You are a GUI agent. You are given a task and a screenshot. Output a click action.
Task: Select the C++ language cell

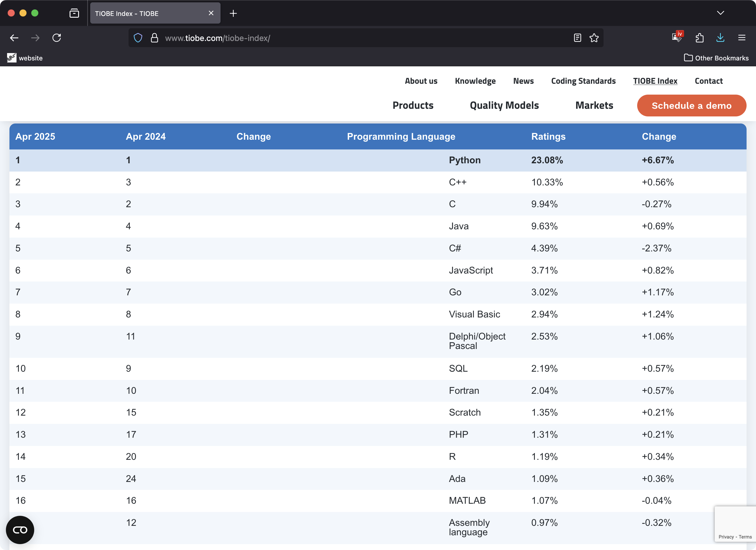point(458,182)
